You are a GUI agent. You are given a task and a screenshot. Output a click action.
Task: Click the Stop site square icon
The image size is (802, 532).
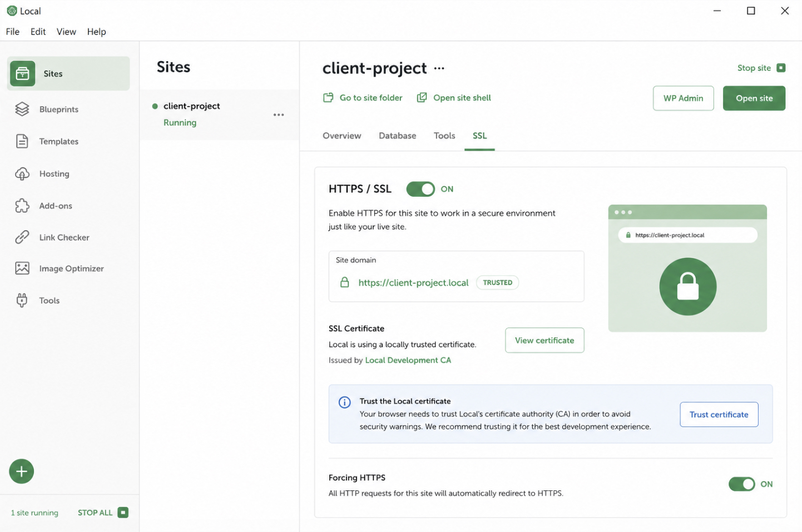781,68
